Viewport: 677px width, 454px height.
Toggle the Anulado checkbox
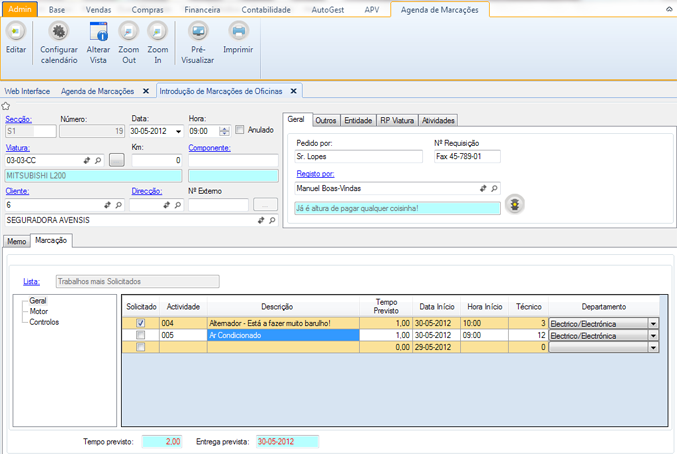pos(240,130)
